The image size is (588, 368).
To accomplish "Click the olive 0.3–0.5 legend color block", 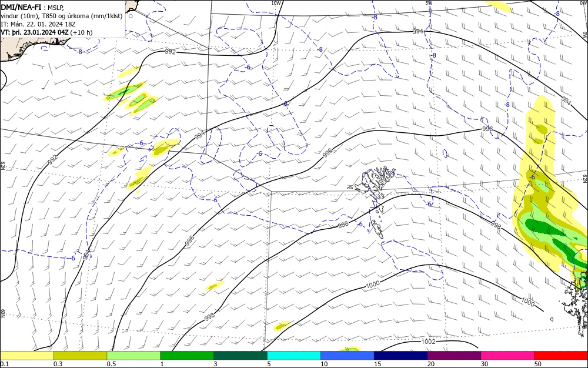I will (80, 356).
